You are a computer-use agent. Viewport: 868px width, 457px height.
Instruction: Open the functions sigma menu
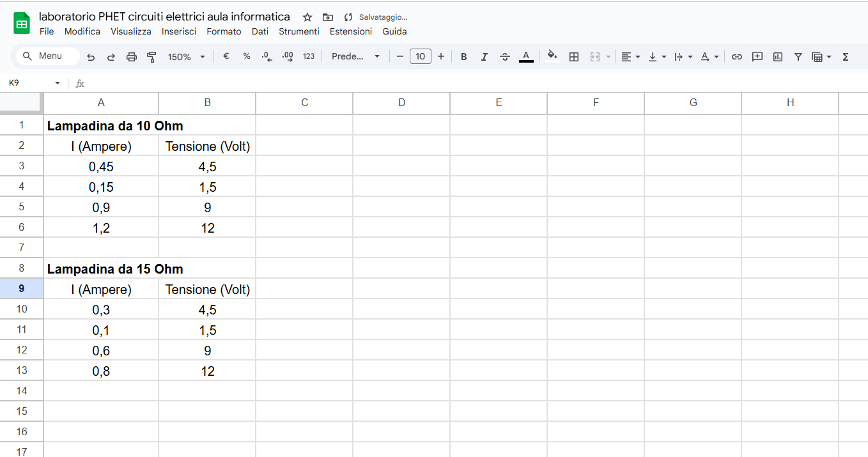tap(846, 57)
